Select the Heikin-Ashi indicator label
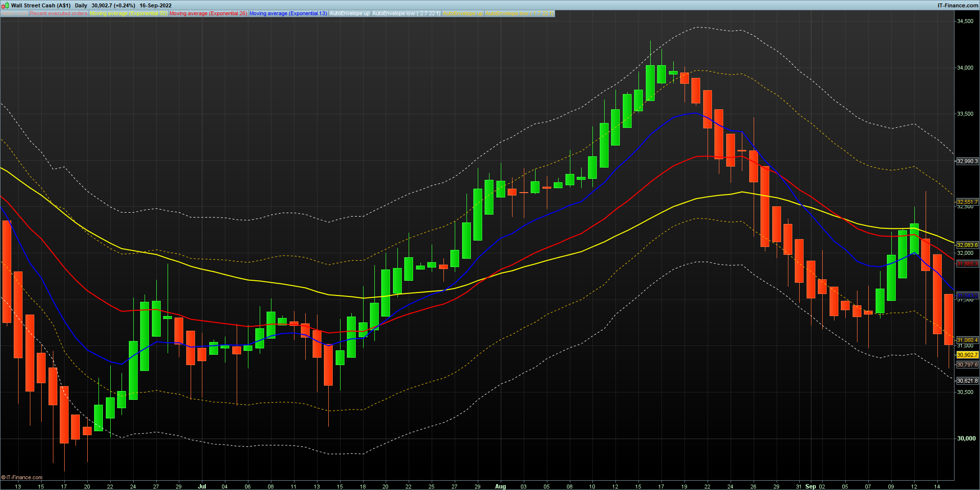Image resolution: width=980 pixels, height=490 pixels. pyautogui.click(x=15, y=14)
